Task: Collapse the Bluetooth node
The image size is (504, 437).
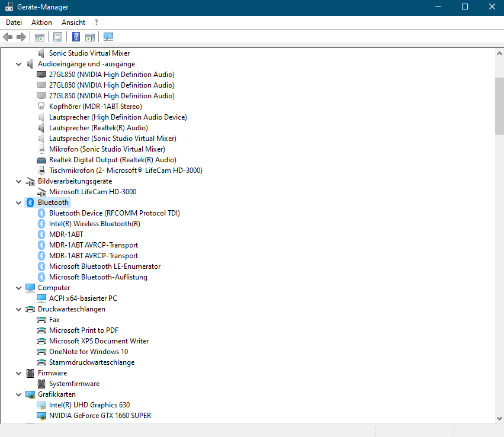Action: pos(18,203)
